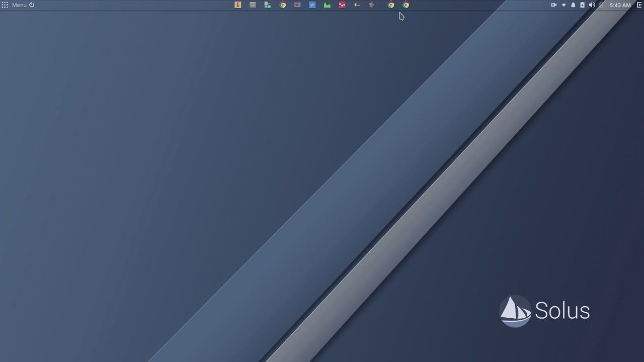Viewport: 644px width, 362px height.
Task: Mute audio via the volume speaker icon
Action: pyautogui.click(x=592, y=5)
